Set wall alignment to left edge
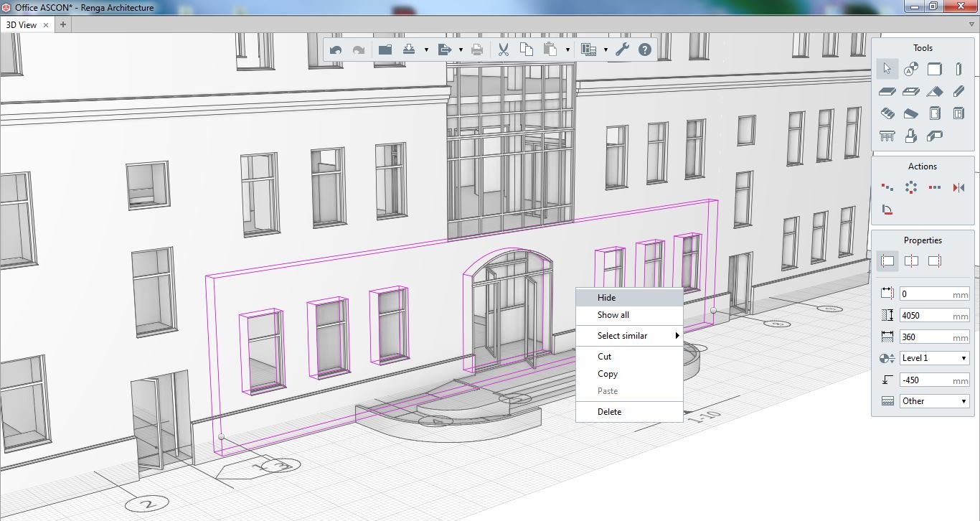980x521 pixels. (x=887, y=261)
